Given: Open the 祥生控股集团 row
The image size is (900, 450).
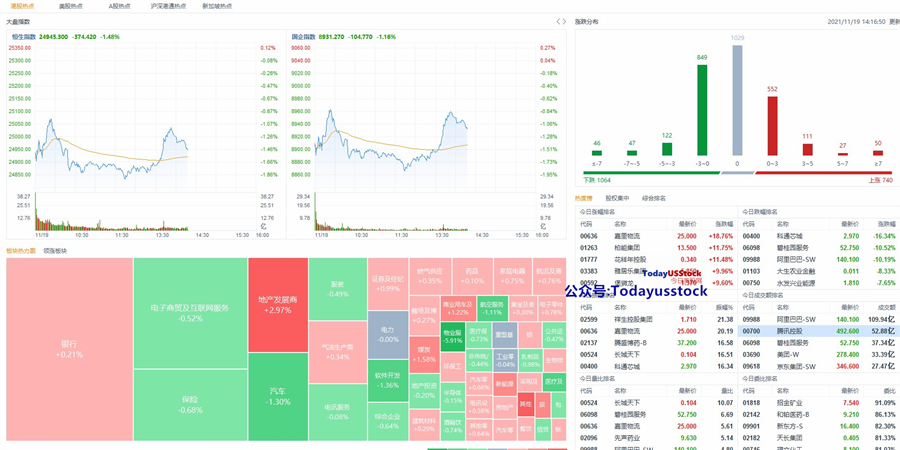Looking at the screenshot, I should coord(657,319).
